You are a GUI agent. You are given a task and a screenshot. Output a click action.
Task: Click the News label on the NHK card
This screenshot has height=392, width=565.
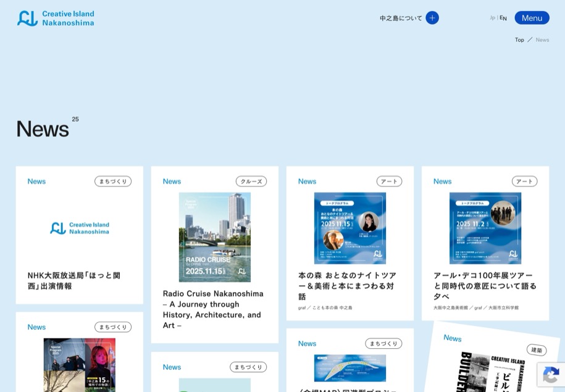(x=36, y=181)
